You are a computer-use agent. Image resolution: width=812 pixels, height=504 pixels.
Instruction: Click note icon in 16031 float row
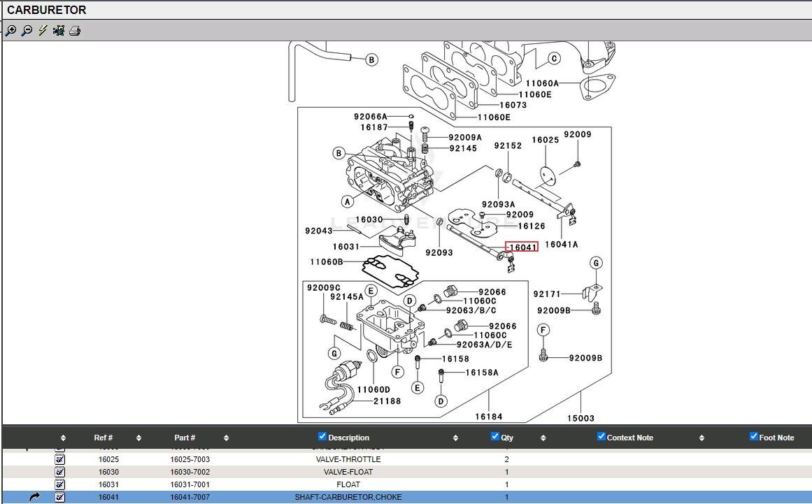click(60, 484)
